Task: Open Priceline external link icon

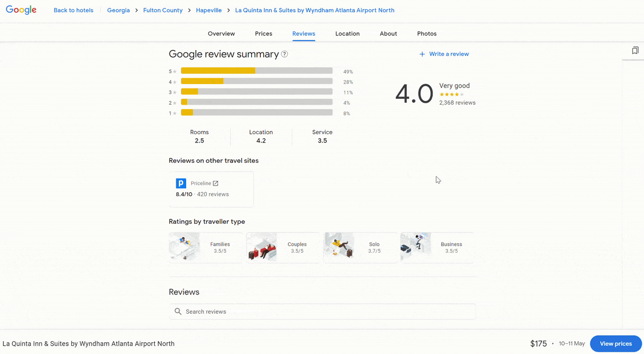Action: tap(216, 183)
